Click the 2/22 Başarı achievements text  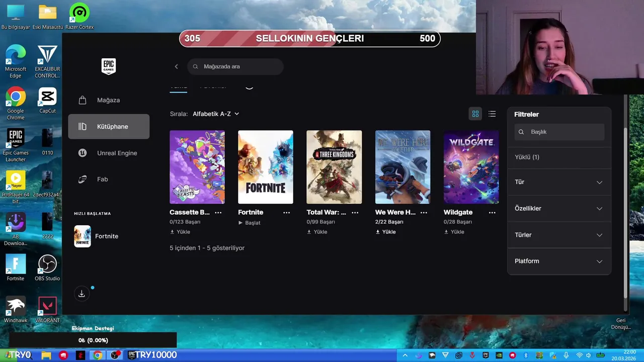click(x=389, y=222)
